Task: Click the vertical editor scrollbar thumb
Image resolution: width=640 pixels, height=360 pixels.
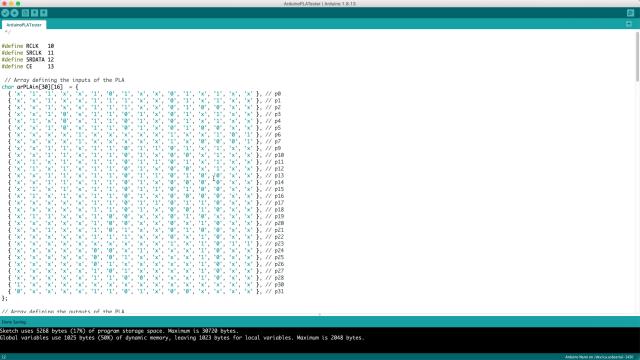Action: [x=637, y=57]
